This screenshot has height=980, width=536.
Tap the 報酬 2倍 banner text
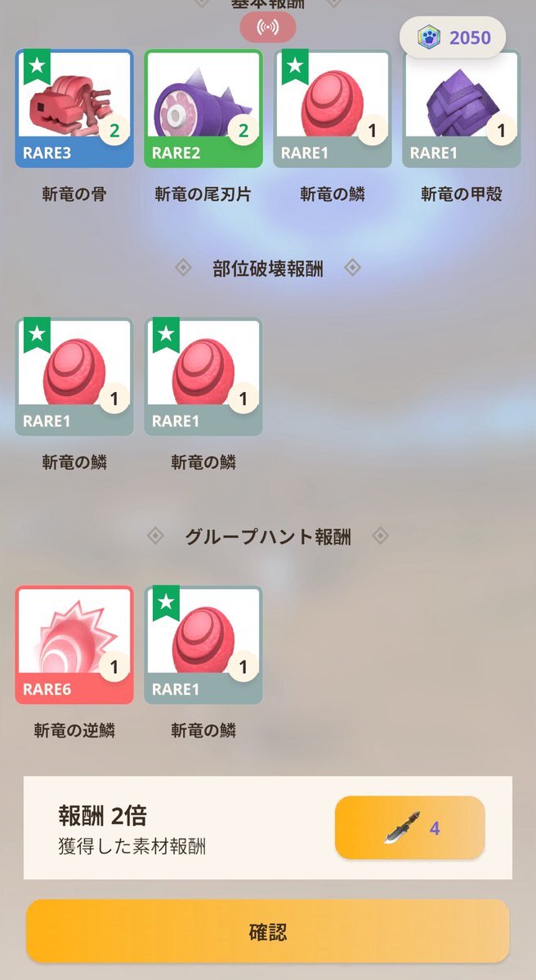(103, 815)
